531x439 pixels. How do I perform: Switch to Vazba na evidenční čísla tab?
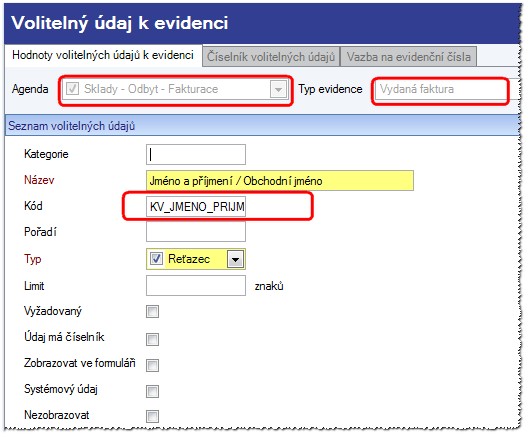coord(409,56)
